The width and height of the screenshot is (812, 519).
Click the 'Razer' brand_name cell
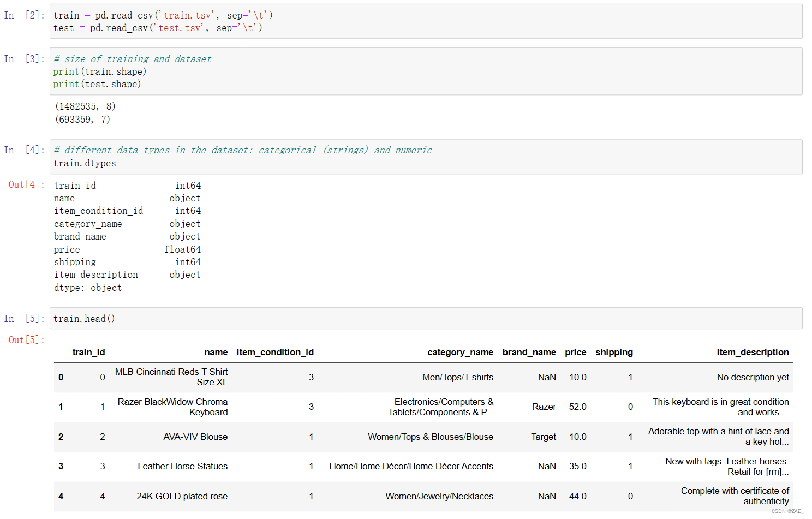tap(544, 407)
